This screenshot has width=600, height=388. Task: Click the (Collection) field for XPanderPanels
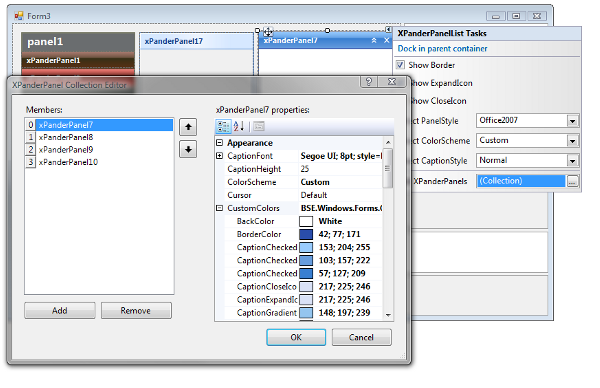[x=521, y=181]
